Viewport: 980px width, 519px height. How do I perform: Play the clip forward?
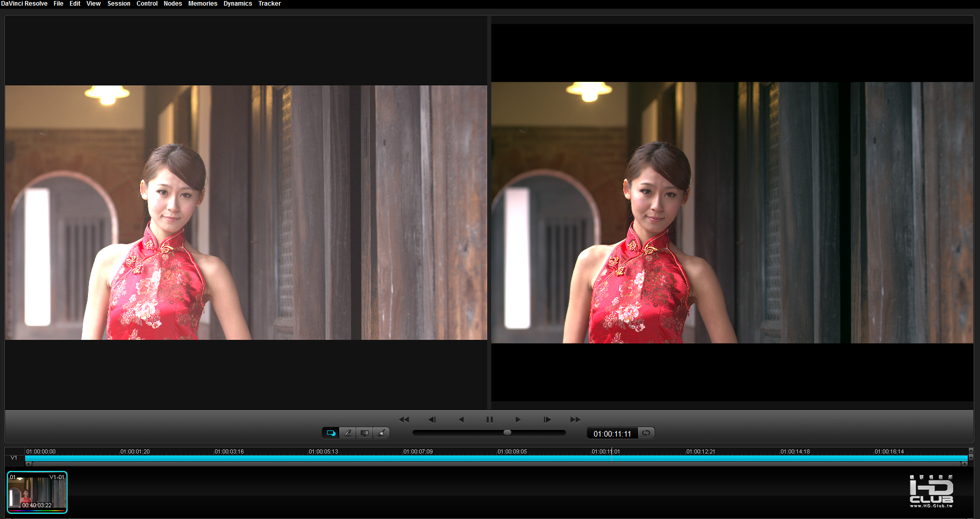pos(518,420)
